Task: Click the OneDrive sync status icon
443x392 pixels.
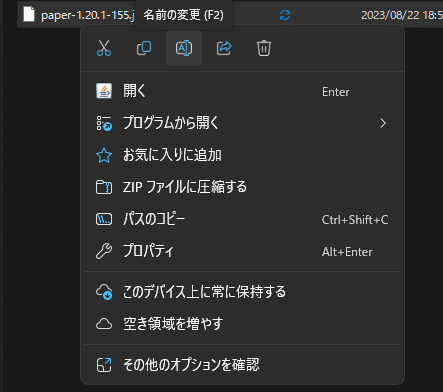Action: [285, 15]
